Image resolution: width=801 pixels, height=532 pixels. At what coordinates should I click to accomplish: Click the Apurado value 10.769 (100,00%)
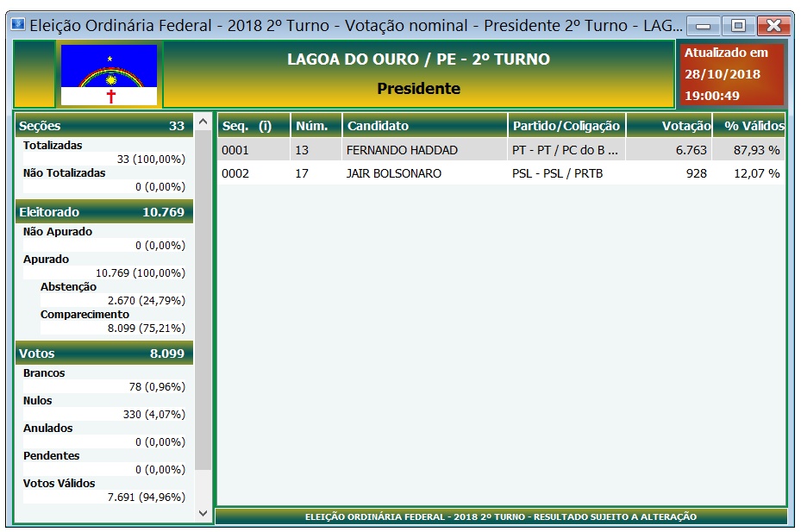[141, 273]
